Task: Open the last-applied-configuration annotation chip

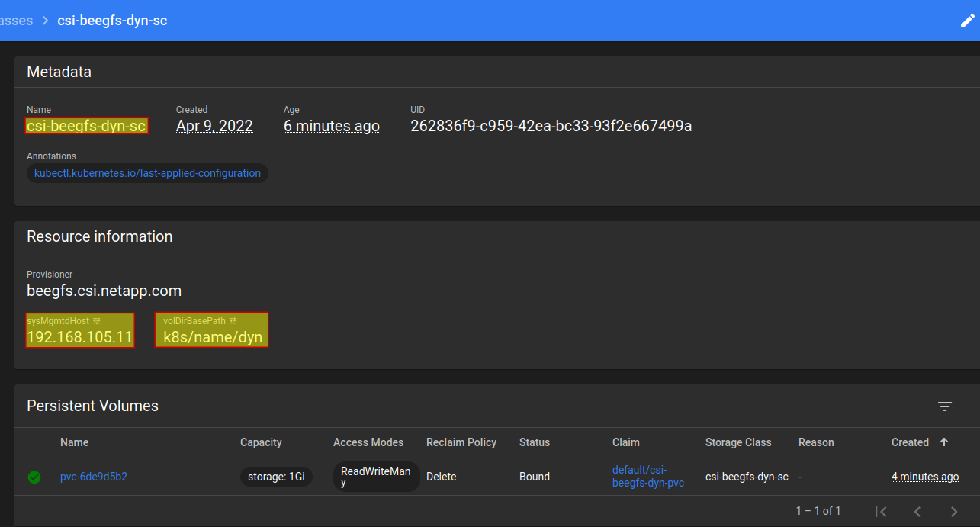Action: (147, 173)
